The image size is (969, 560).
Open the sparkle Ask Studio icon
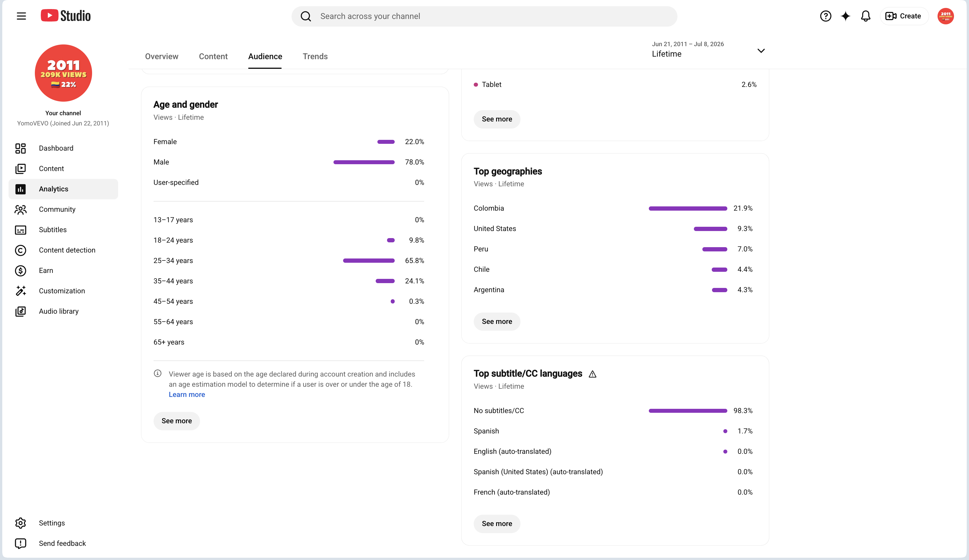point(845,16)
